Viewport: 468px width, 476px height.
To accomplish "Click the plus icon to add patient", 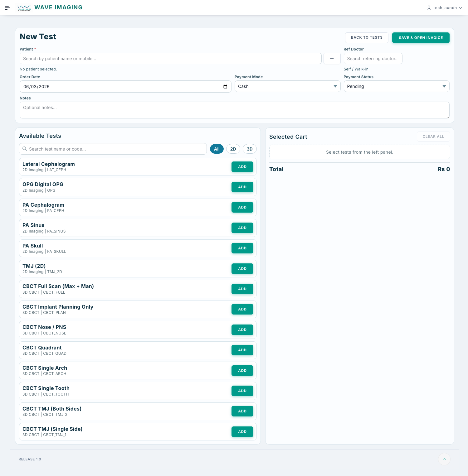I will [332, 59].
